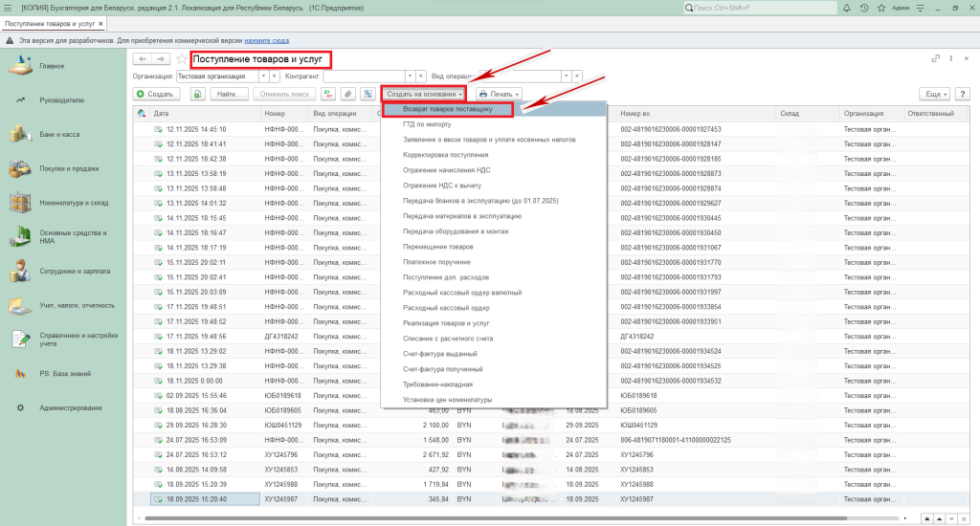Viewport: 980px width, 526px height.
Task: Click the paperclip attached files icon
Action: click(347, 94)
